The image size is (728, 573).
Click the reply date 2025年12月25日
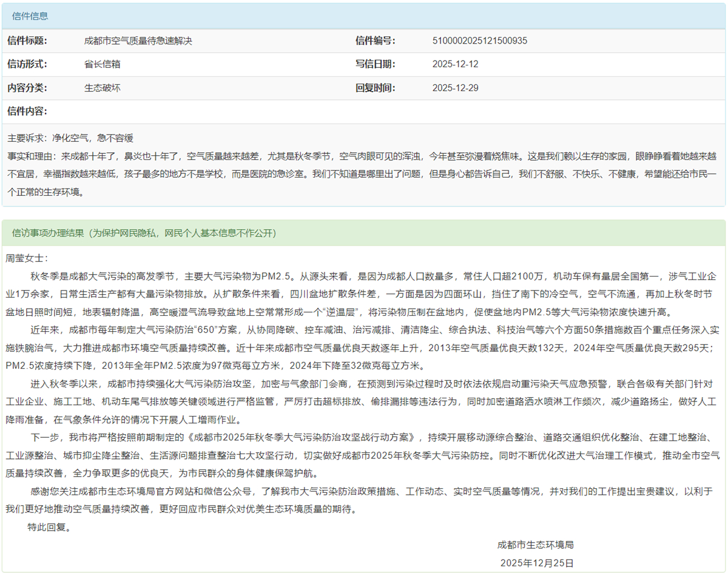coord(536,563)
